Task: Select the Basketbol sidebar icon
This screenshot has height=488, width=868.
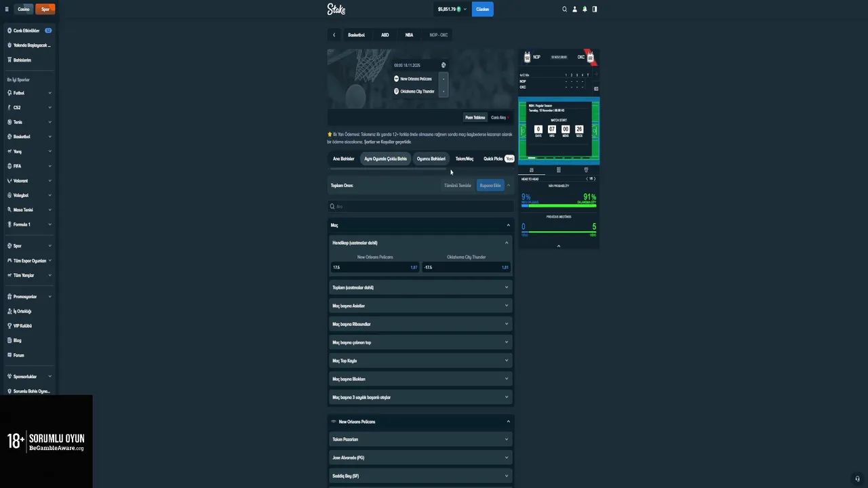Action: pyautogui.click(x=9, y=137)
